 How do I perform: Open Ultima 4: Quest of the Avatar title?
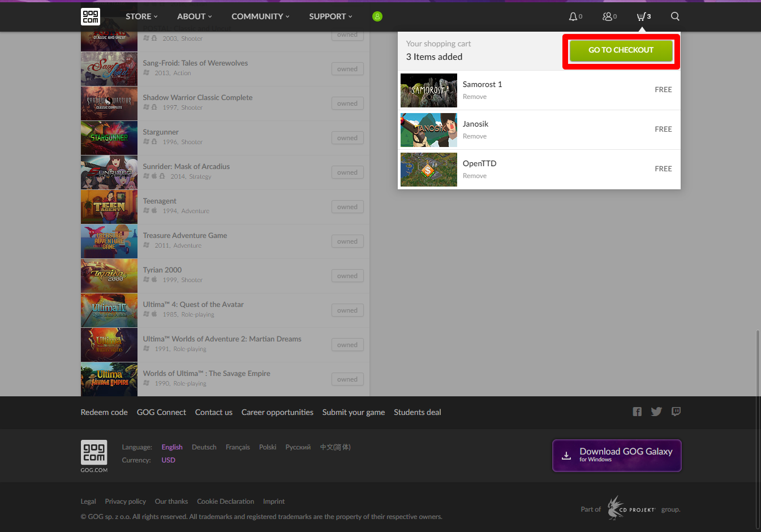click(x=193, y=305)
